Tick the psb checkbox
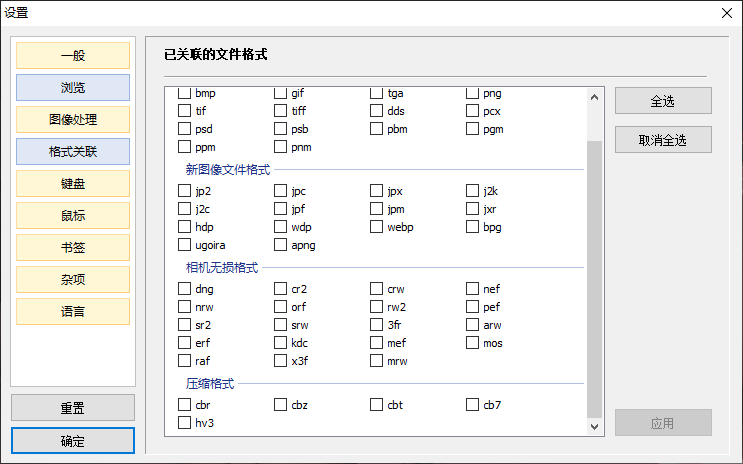The width and height of the screenshot is (743, 464). click(x=281, y=129)
